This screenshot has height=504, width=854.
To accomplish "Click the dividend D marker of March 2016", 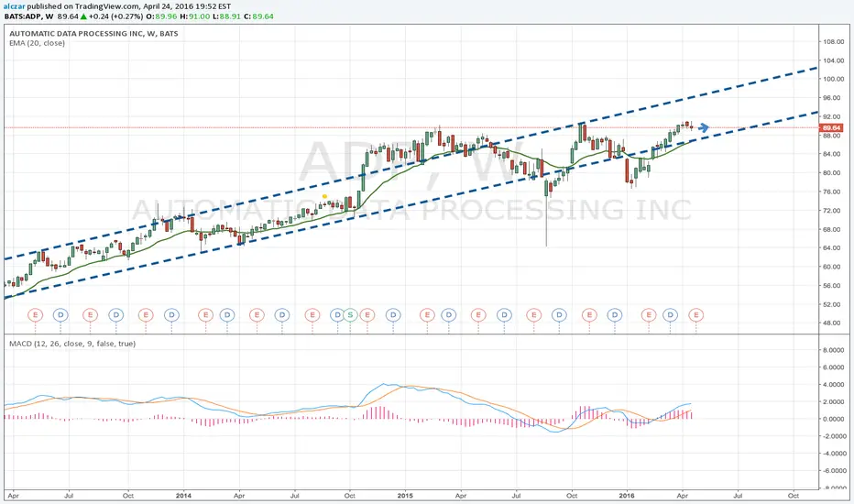I will click(x=671, y=315).
